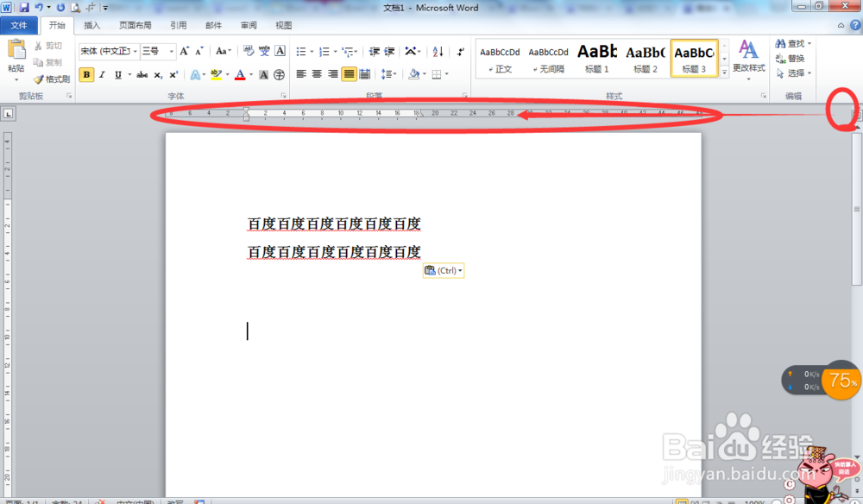Expand the Change Case Aa dropdown
Image resolution: width=863 pixels, height=504 pixels.
tap(223, 51)
